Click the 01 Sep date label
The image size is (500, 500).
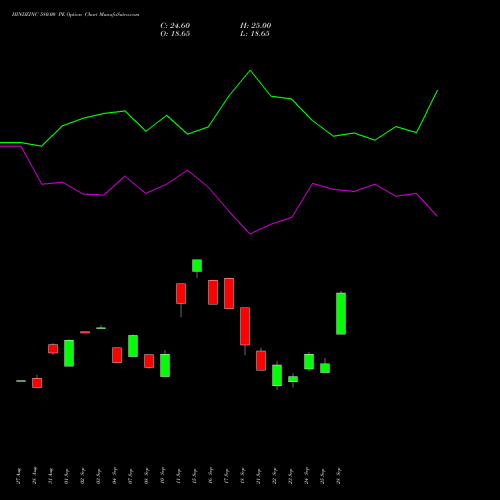click(67, 476)
